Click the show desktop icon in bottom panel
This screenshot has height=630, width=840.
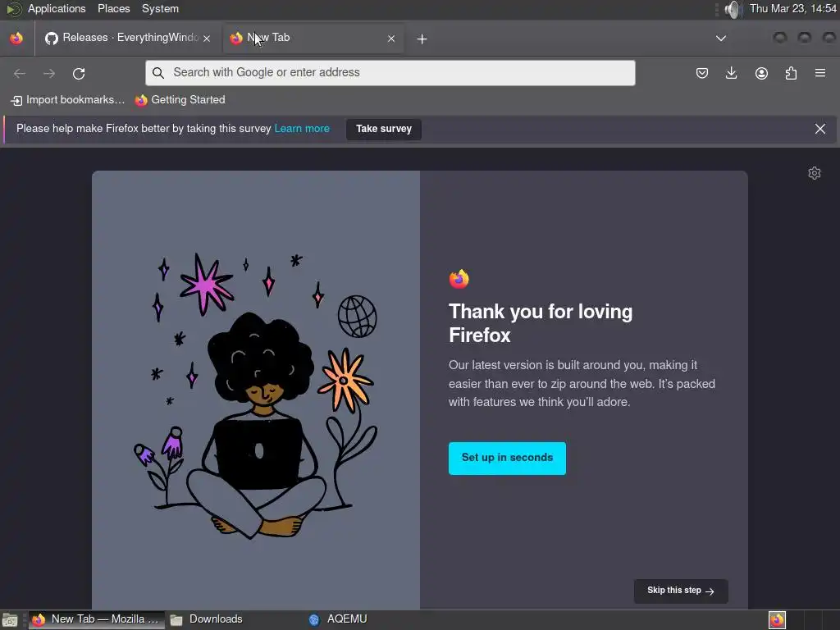pos(10,620)
